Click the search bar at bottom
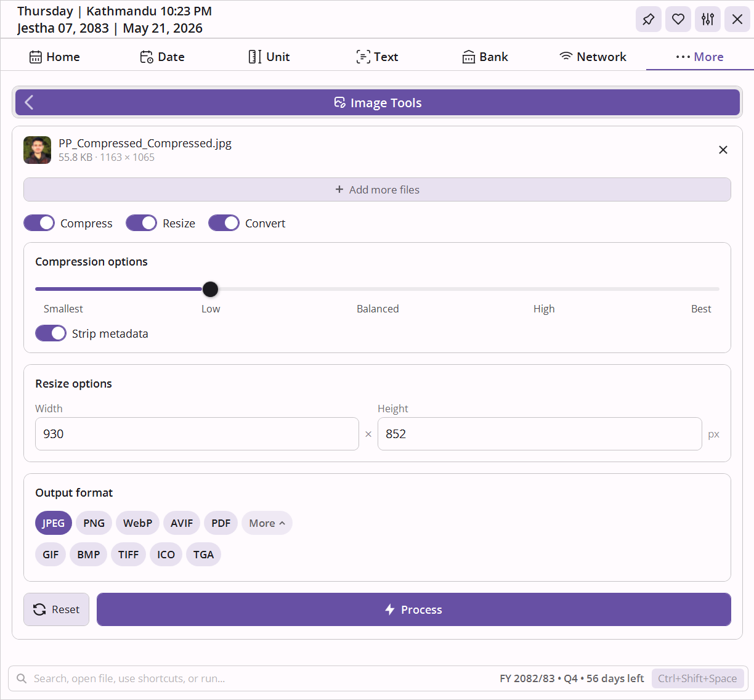Viewport: 754px width, 700px height. point(377,678)
